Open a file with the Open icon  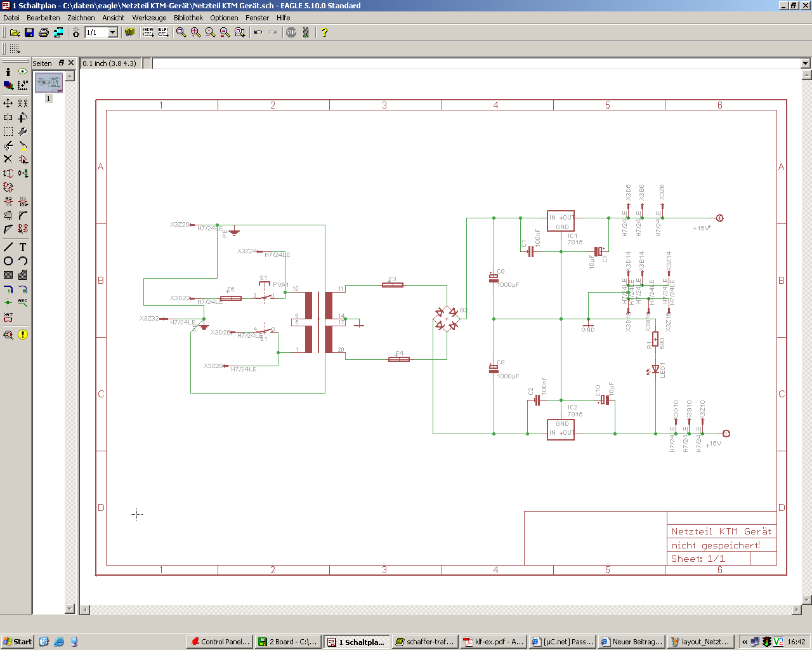click(15, 32)
